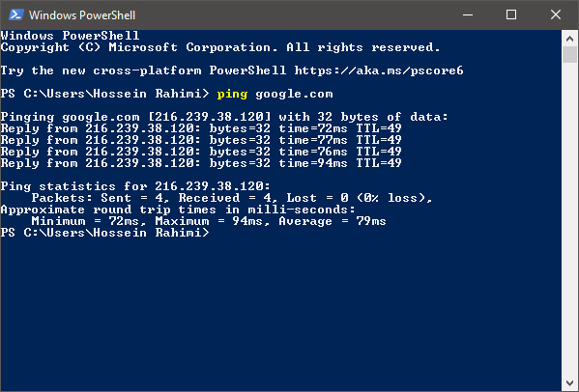The height and width of the screenshot is (392, 579).
Task: Click the "google.com" argument after ping
Action: coord(294,94)
